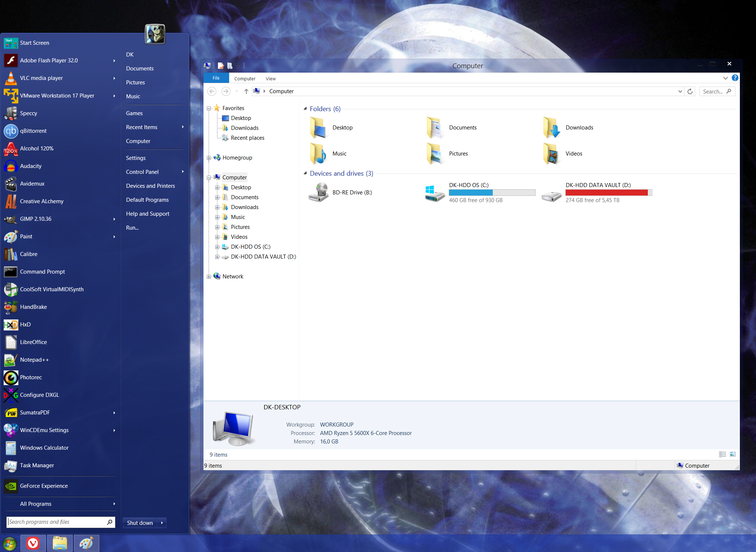The image size is (756, 552).
Task: Open Configure DXGL icon
Action: tap(11, 395)
